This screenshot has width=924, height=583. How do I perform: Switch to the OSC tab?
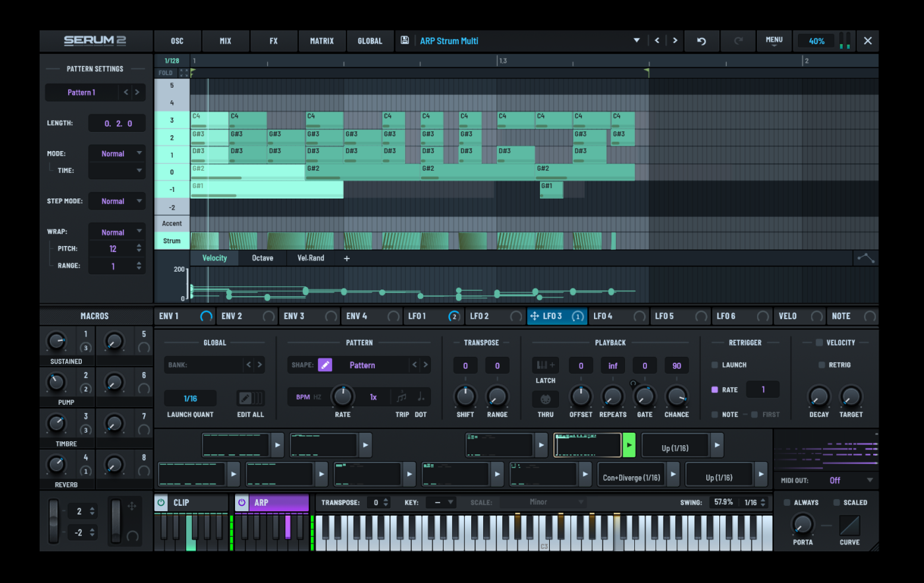177,41
